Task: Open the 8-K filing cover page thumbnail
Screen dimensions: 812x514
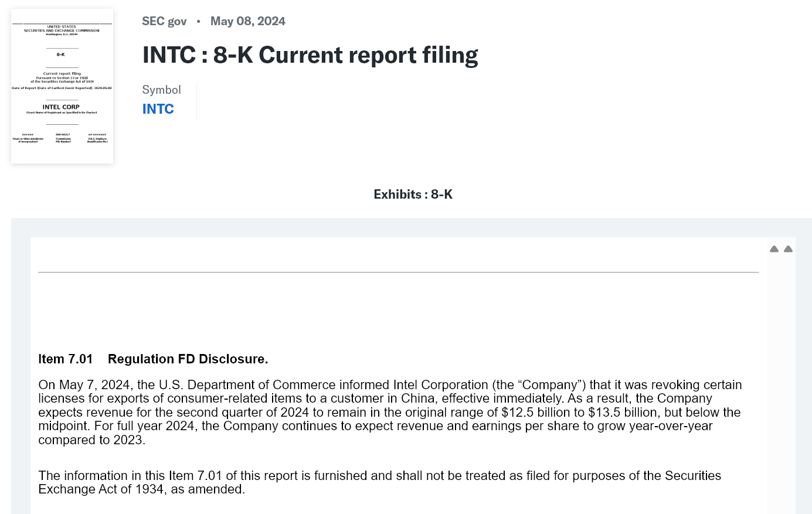Action: (x=62, y=86)
